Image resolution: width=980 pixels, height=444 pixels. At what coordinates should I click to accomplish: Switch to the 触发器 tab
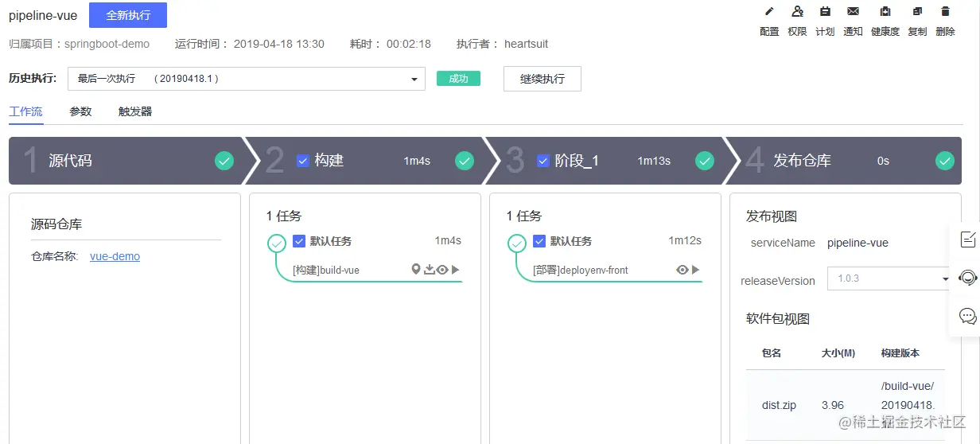[x=135, y=111]
